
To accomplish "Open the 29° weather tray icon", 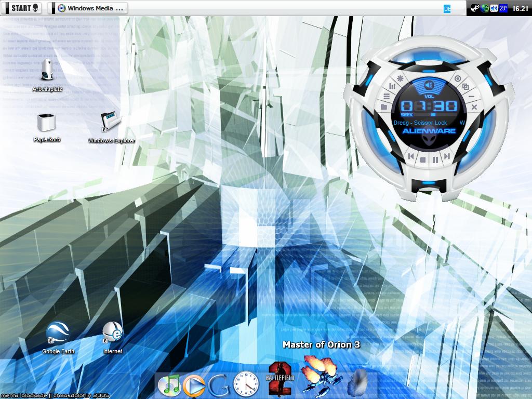I will (x=503, y=8).
